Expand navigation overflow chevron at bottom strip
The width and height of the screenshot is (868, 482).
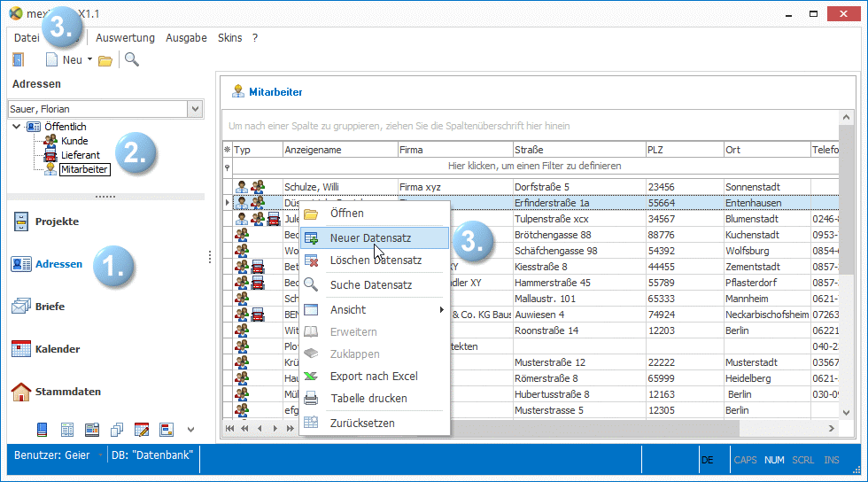pos(191,430)
